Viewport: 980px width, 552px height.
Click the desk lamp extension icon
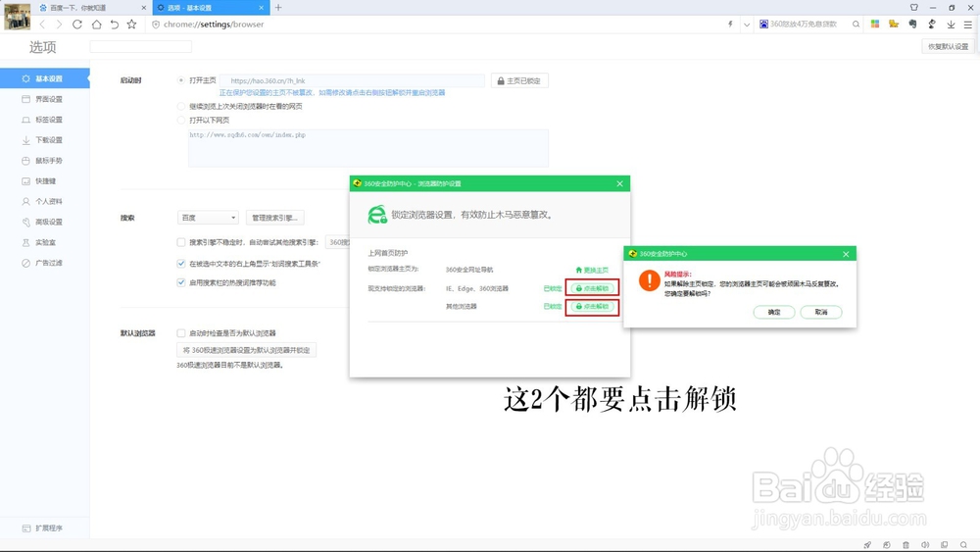coord(932,24)
